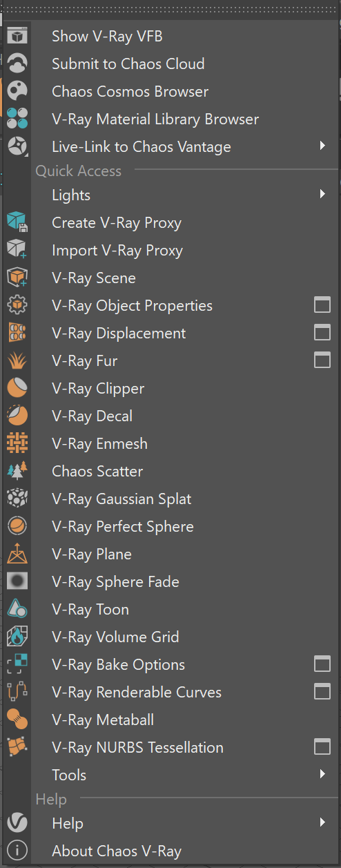This screenshot has width=341, height=868.
Task: Click the Show V-Ray VFB icon
Action: click(17, 36)
